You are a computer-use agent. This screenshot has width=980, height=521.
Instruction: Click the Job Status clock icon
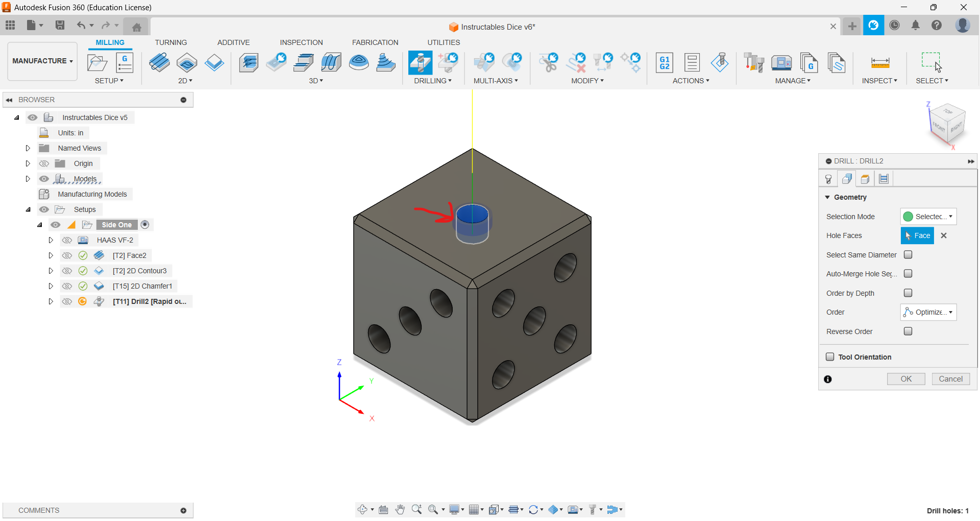(x=894, y=25)
